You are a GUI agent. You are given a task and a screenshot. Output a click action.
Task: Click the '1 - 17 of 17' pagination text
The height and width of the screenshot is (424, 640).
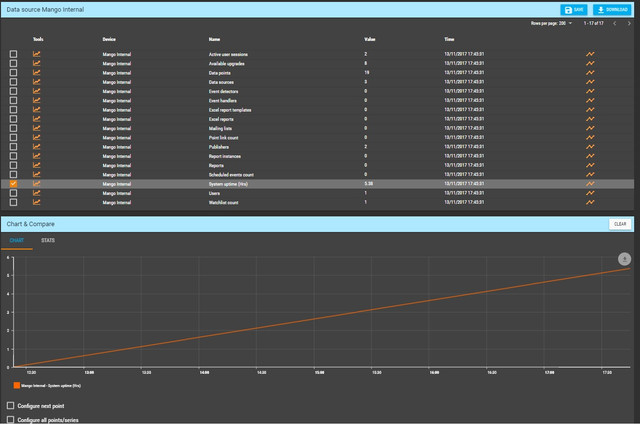tap(593, 23)
